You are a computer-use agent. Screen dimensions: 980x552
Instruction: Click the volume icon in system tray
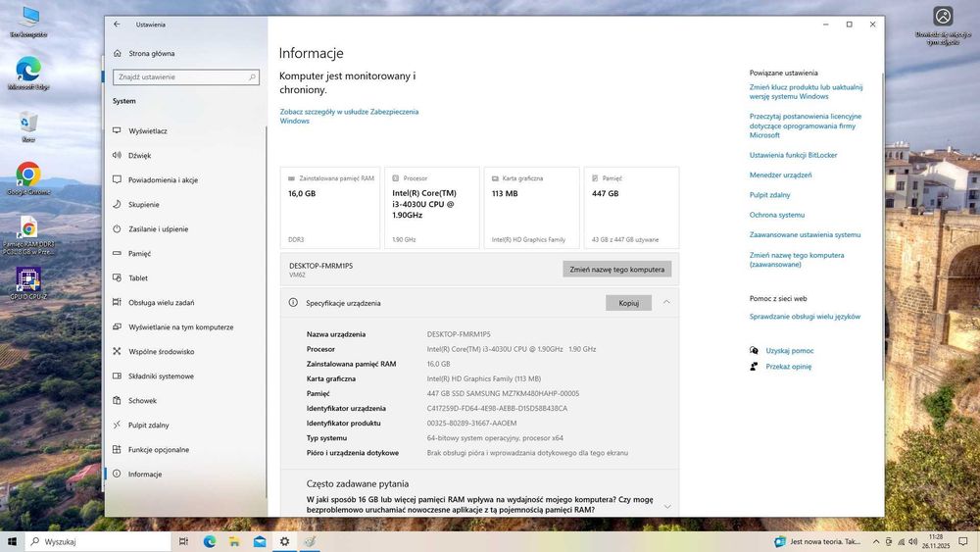pyautogui.click(x=912, y=542)
